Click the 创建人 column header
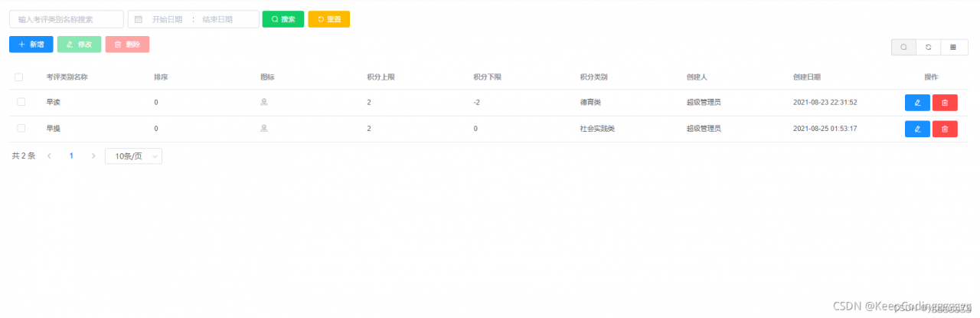 (697, 77)
